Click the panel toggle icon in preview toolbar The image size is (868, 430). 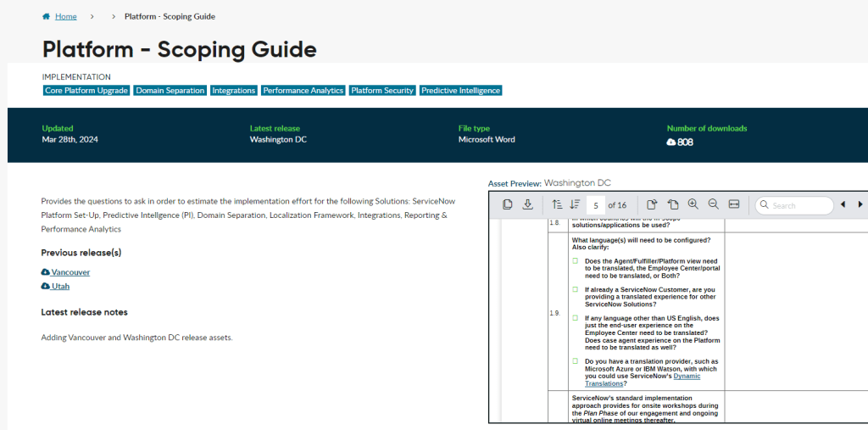507,204
